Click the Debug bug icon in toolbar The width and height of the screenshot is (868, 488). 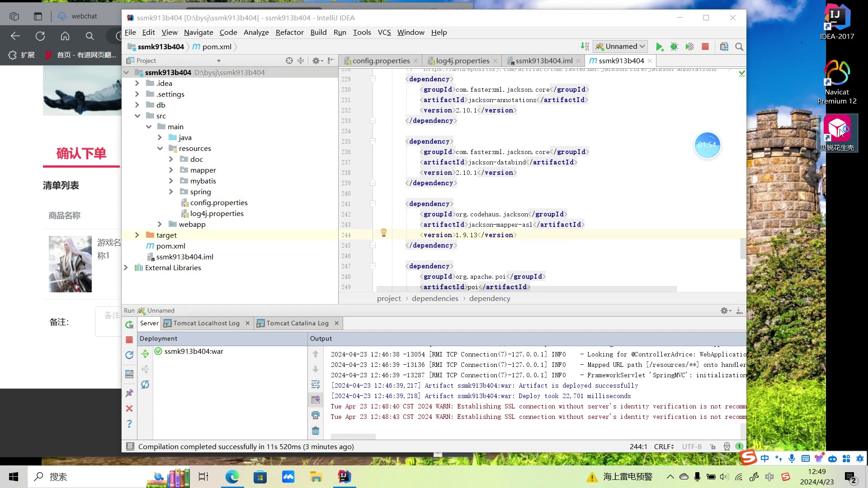pyautogui.click(x=674, y=47)
